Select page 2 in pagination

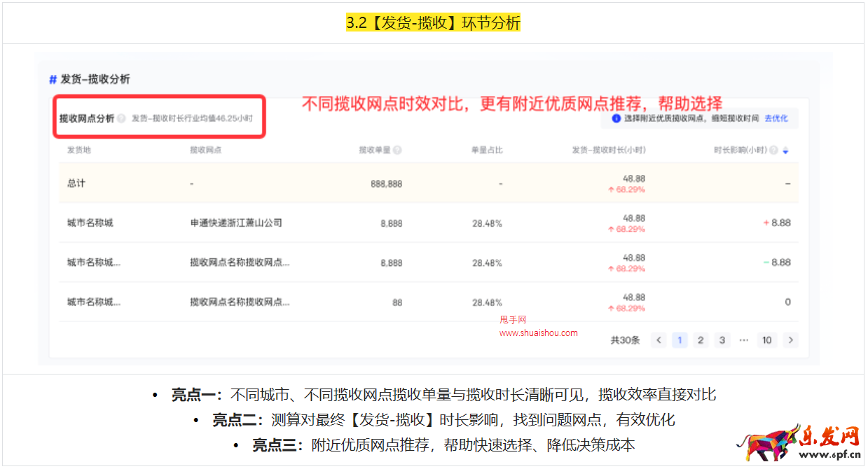[701, 339]
